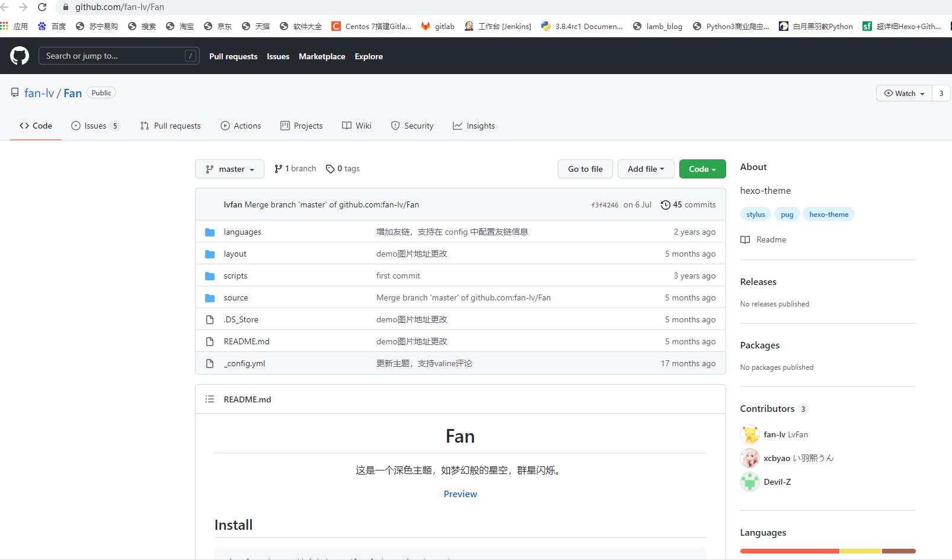Open Marketplace in top navigation
The image size is (952, 560).
point(322,56)
